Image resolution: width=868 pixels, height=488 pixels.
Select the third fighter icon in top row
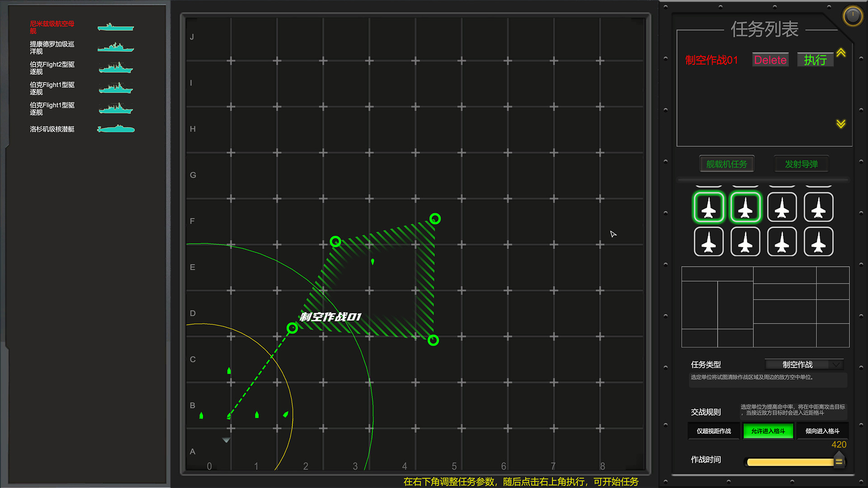782,207
